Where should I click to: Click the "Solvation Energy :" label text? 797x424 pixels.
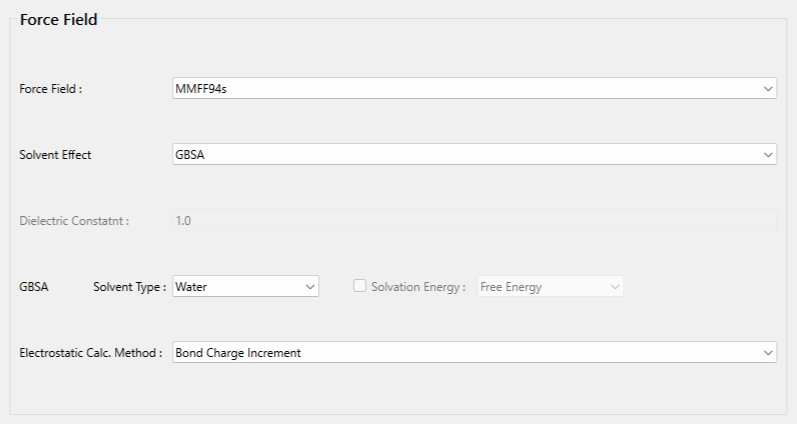(x=418, y=286)
